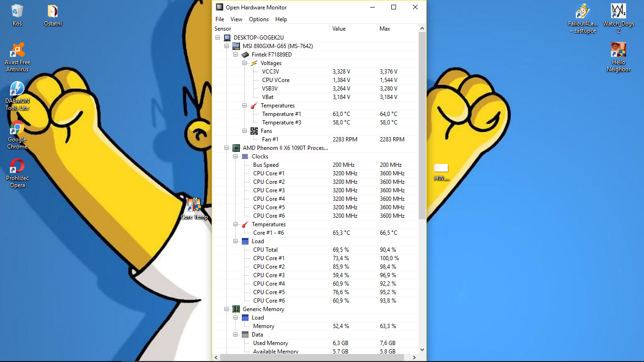Open the View menu
Image resolution: width=644 pixels, height=362 pixels.
coord(236,19)
